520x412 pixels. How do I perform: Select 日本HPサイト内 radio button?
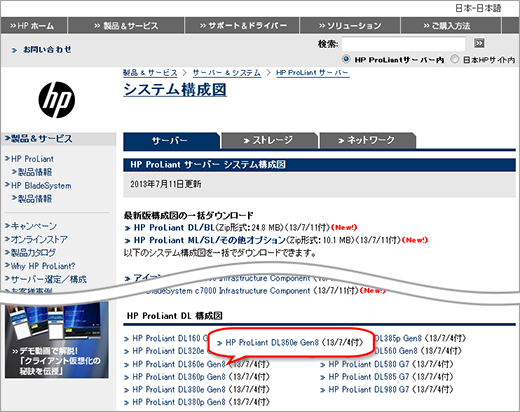coord(455,59)
